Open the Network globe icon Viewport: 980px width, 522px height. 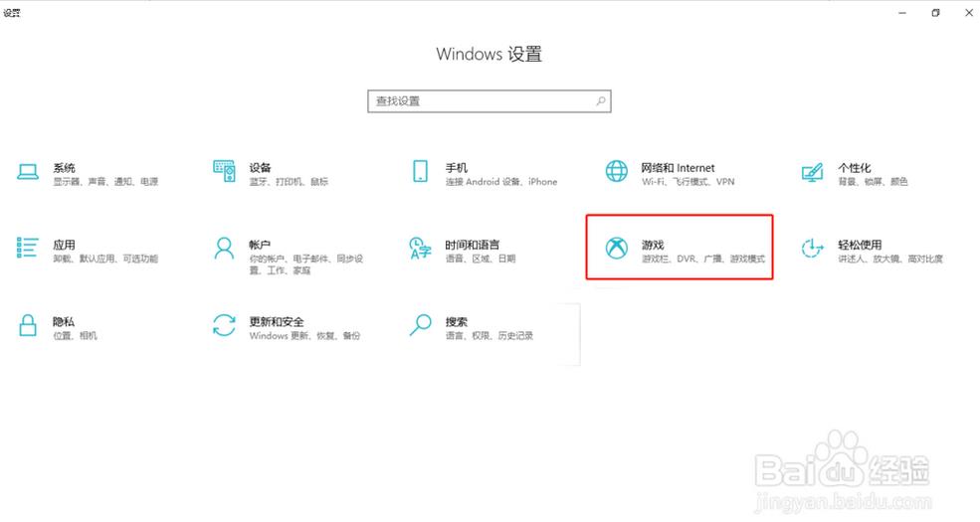(x=616, y=171)
